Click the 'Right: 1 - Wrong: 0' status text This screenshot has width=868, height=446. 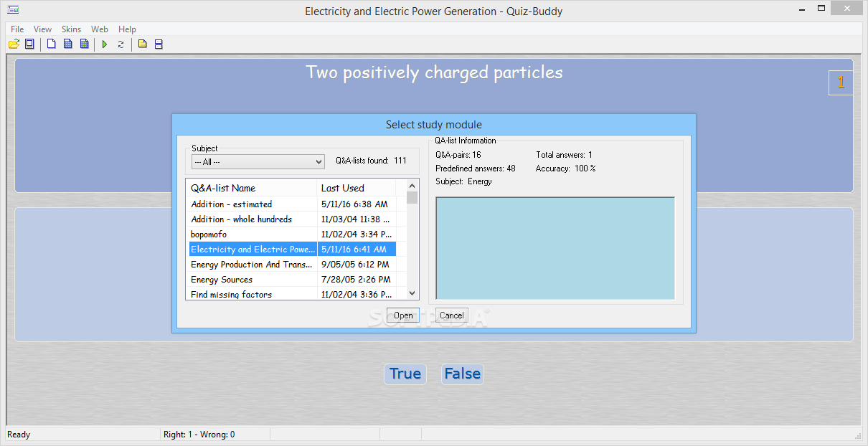pyautogui.click(x=199, y=435)
